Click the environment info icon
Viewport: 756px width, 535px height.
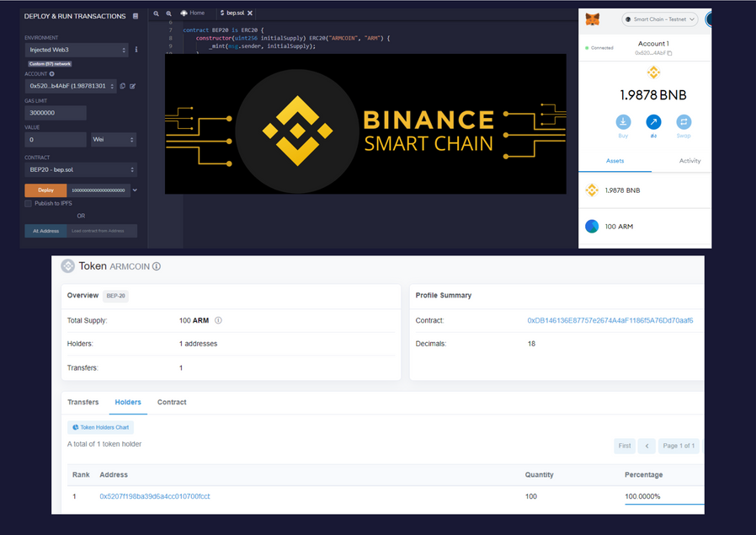[x=136, y=50]
